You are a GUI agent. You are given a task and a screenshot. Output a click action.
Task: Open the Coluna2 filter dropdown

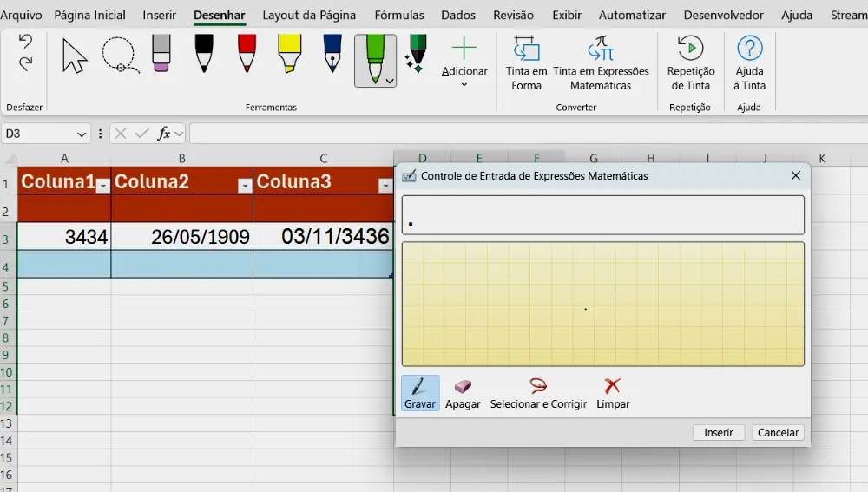(245, 186)
